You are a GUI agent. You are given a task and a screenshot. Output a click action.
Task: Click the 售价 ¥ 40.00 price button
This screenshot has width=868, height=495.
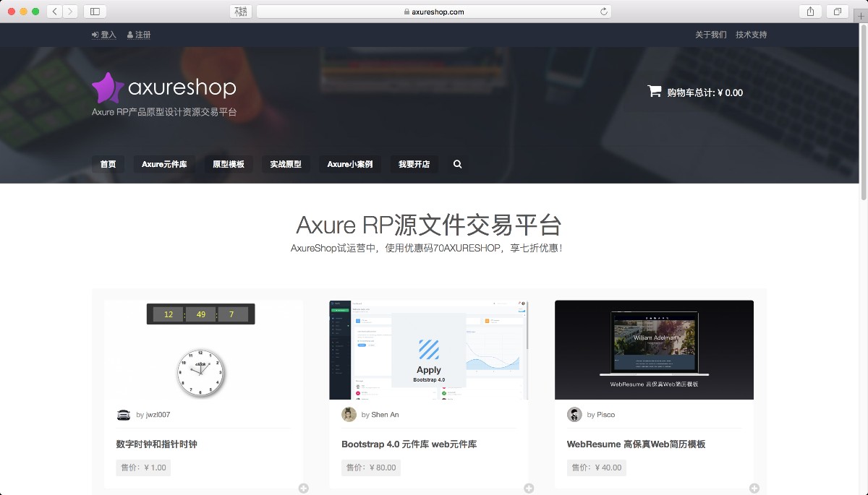tap(597, 468)
